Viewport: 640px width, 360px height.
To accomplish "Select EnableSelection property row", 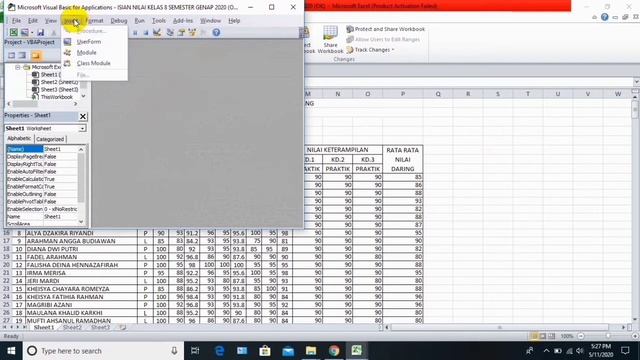I will tap(42, 209).
